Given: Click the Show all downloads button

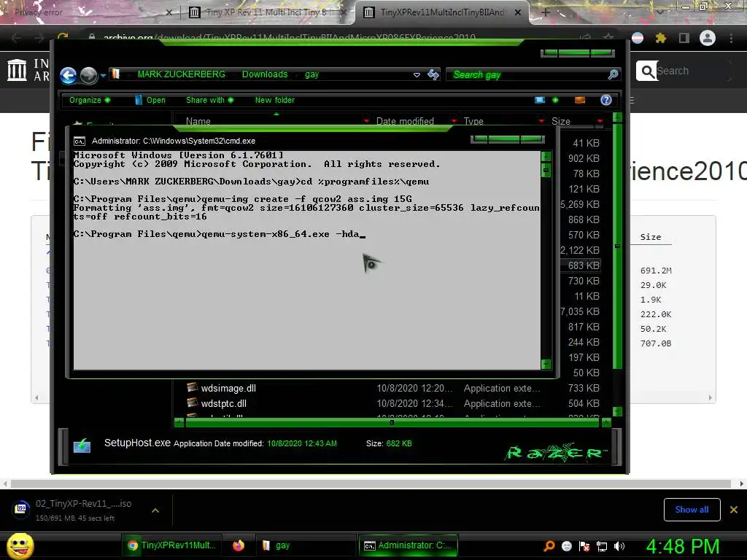Looking at the screenshot, I should pos(692,510).
